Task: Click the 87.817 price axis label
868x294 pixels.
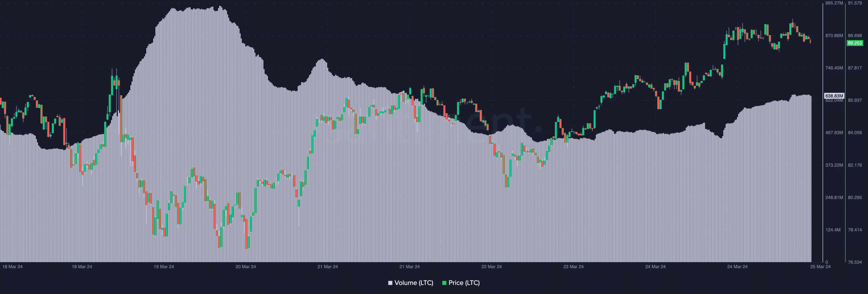Action: point(855,68)
